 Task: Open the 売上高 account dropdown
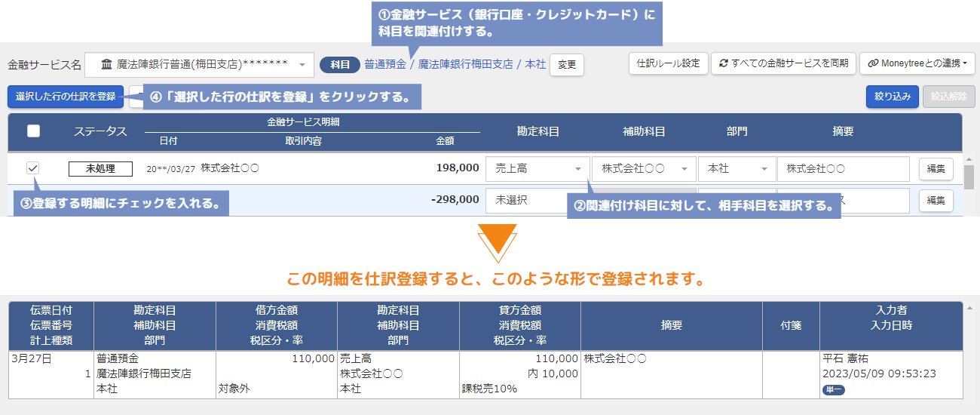537,169
